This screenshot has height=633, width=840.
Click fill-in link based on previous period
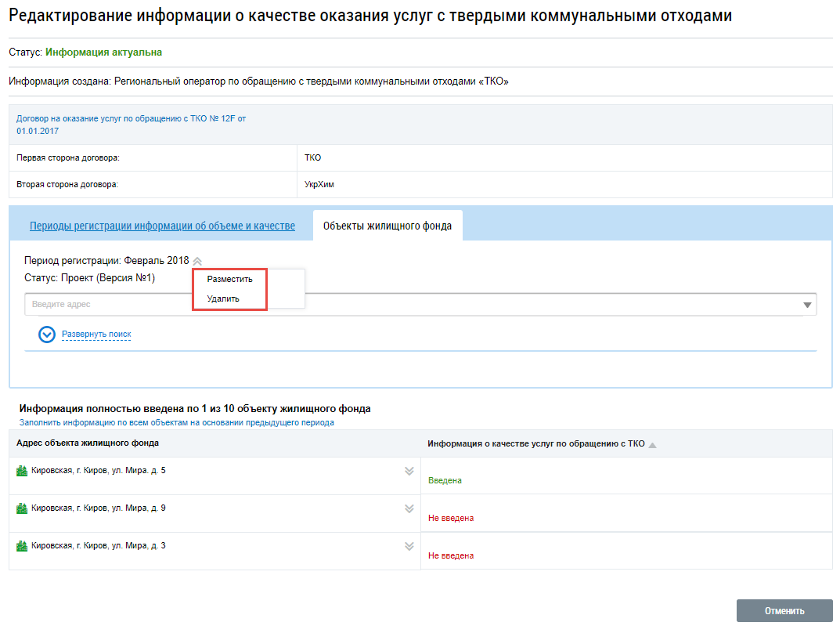[176, 422]
